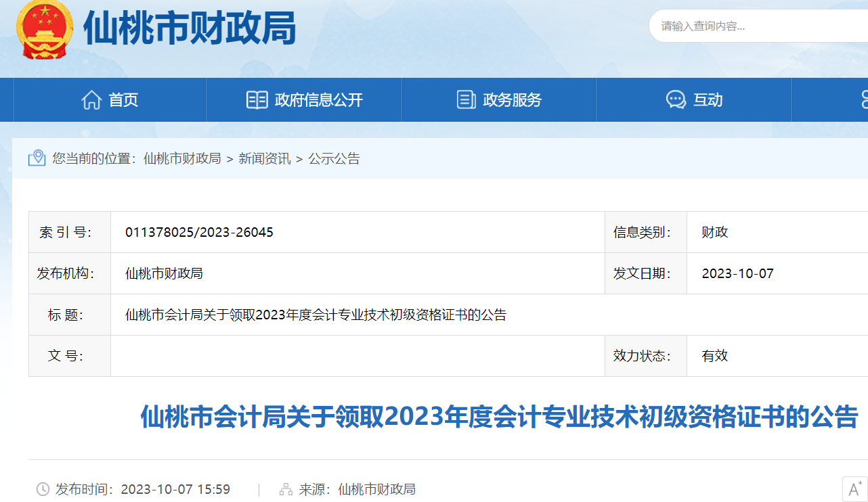The height and width of the screenshot is (502, 868).
Task: Click the 标题 label cell
Action: [70, 315]
